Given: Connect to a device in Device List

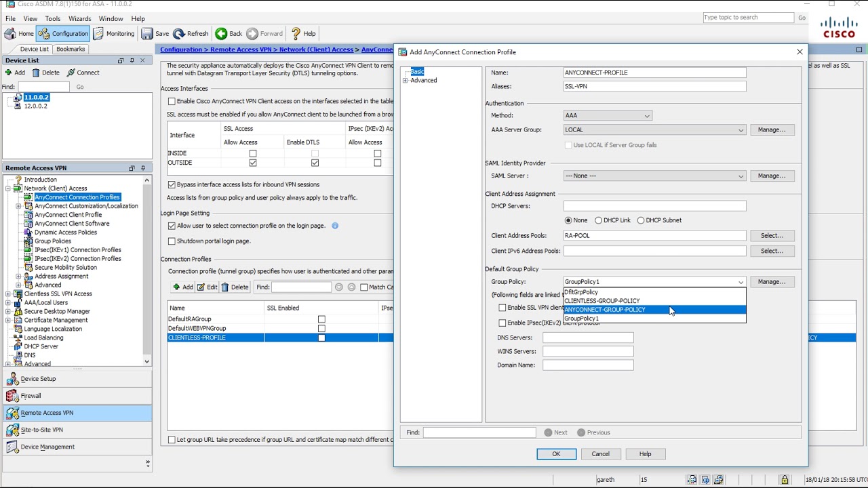Looking at the screenshot, I should click(83, 73).
